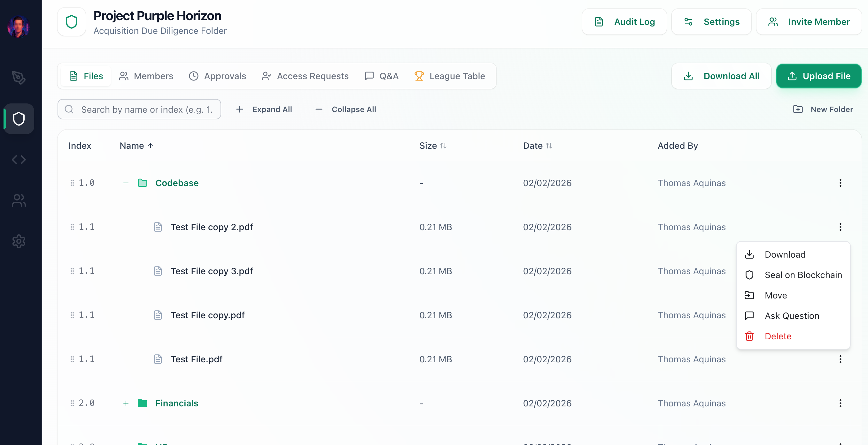Select the shield icon in the sidebar

(19, 118)
